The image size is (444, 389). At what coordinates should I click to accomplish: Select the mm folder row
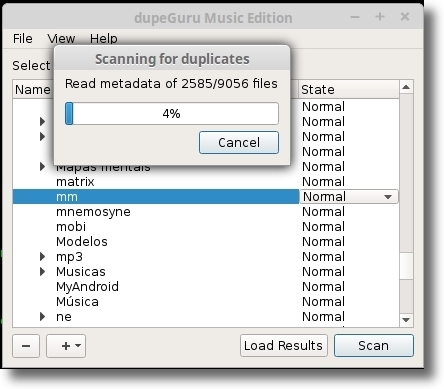(x=156, y=197)
